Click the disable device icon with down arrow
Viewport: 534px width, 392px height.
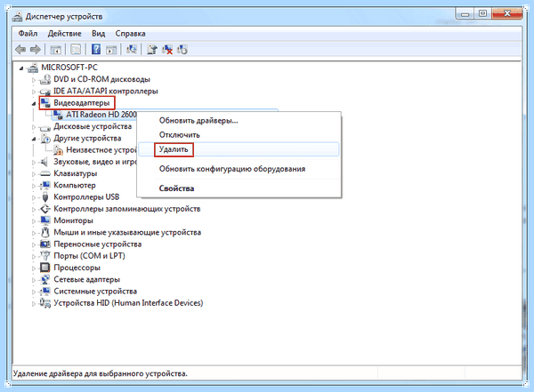[x=182, y=50]
